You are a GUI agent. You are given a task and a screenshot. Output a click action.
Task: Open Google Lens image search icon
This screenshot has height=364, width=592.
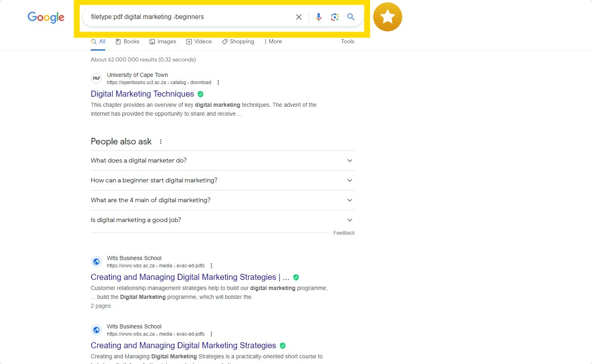(334, 17)
